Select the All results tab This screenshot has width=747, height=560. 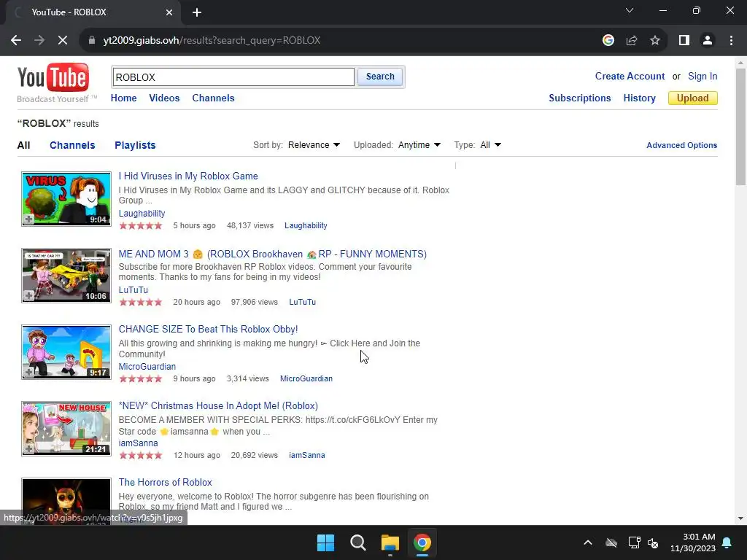23,145
